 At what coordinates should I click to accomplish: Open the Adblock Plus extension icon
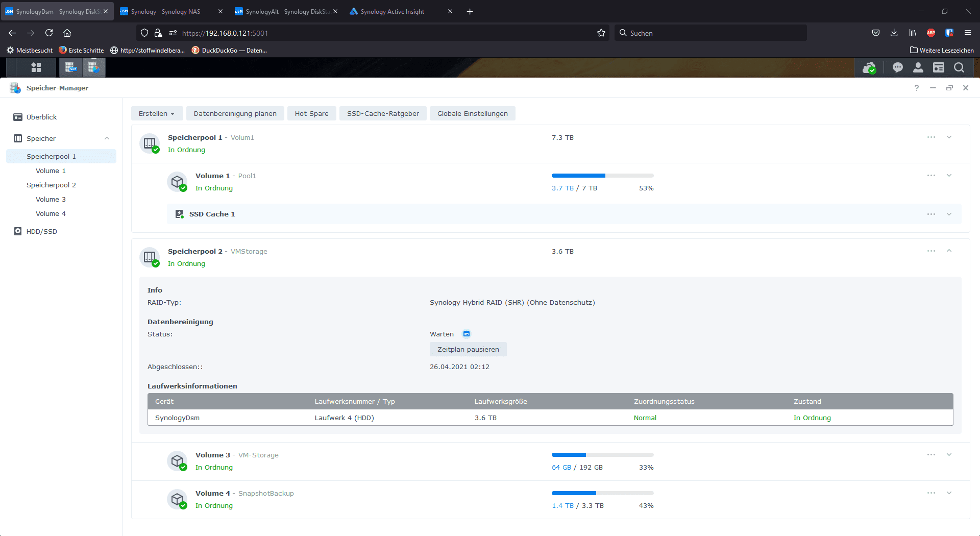click(931, 33)
